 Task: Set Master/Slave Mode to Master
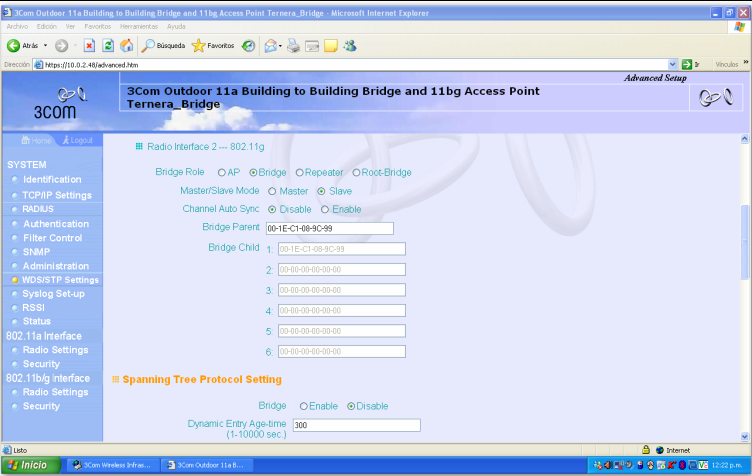click(272, 191)
